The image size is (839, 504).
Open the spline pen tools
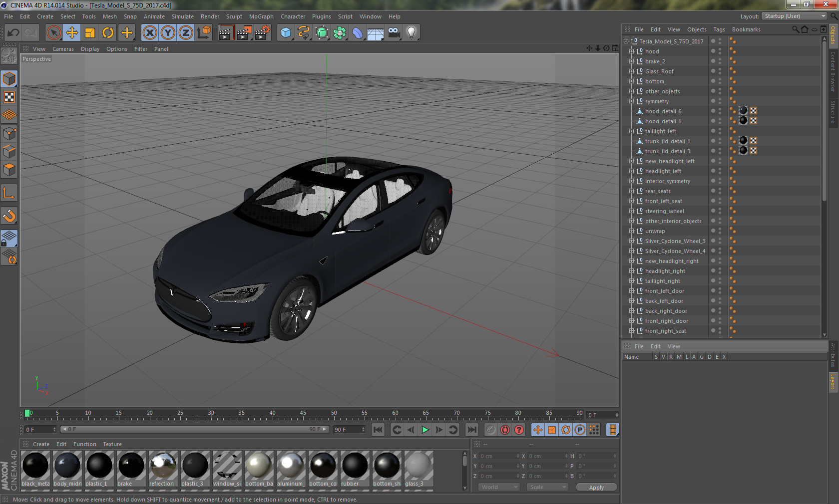304,33
